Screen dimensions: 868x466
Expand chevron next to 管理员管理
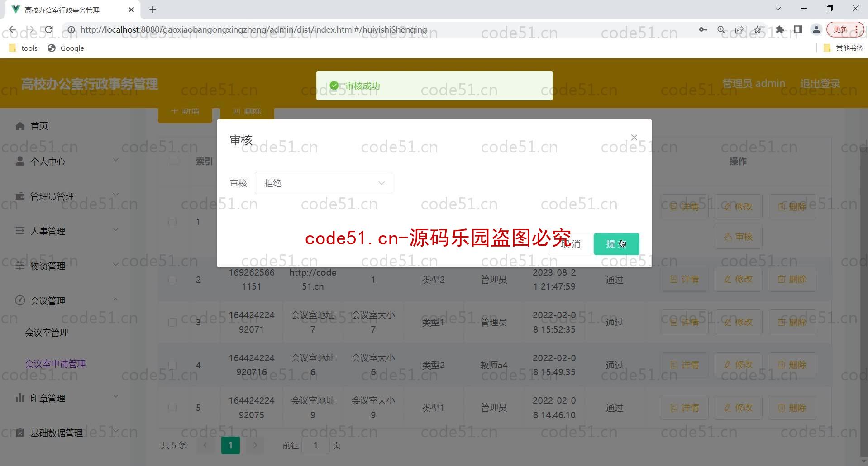point(116,195)
